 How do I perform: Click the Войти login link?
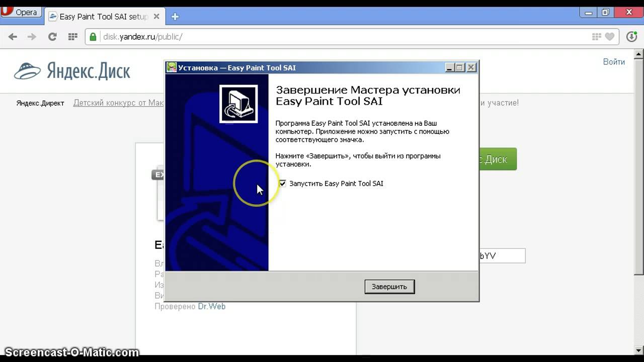(x=614, y=62)
